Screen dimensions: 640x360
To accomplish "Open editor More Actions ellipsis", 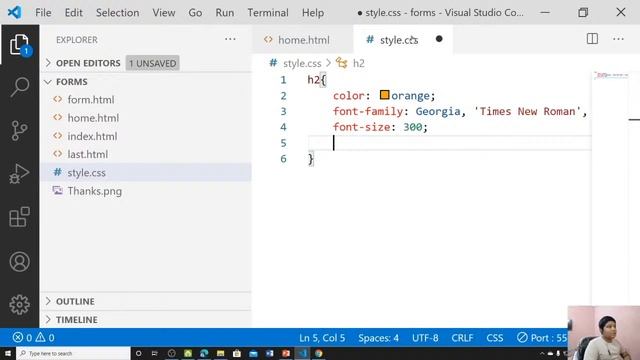I will click(618, 39).
